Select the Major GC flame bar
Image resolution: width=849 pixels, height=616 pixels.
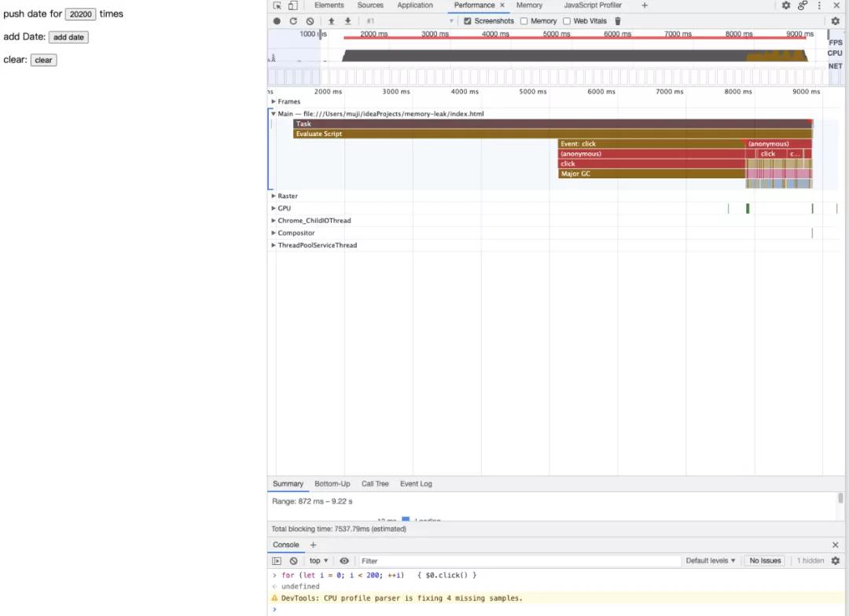pos(652,174)
